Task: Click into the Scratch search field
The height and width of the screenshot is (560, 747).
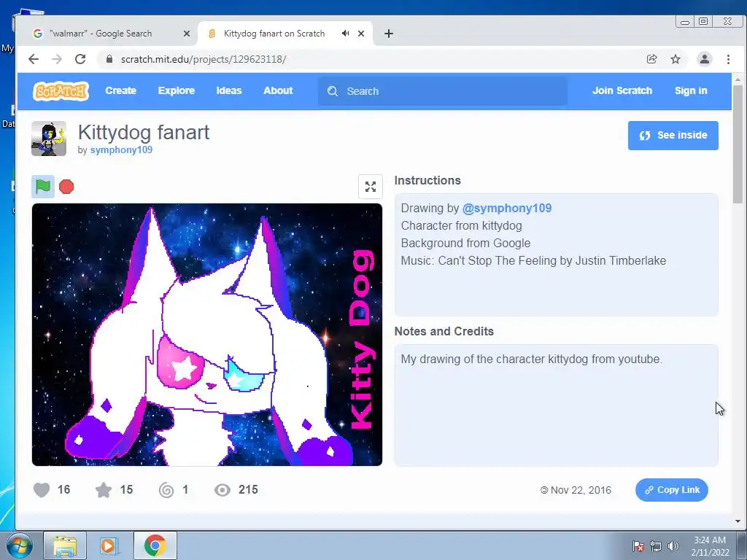Action: click(443, 91)
